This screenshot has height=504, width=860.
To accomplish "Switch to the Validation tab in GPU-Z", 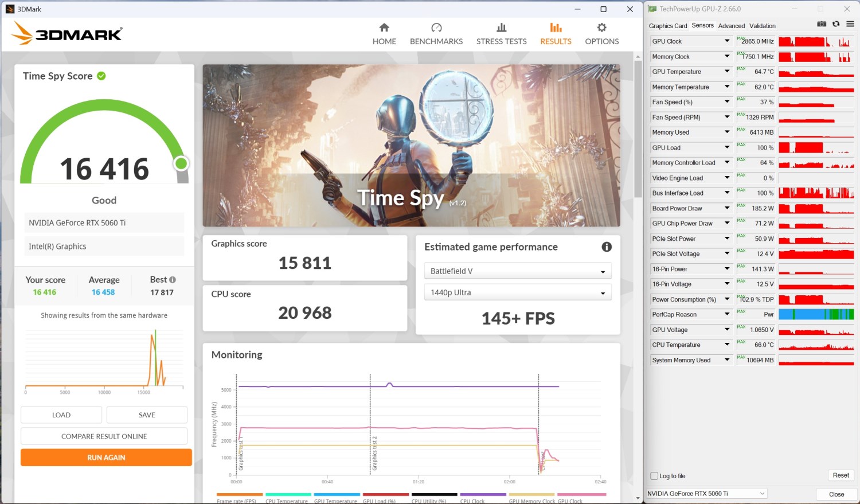I will pyautogui.click(x=762, y=26).
